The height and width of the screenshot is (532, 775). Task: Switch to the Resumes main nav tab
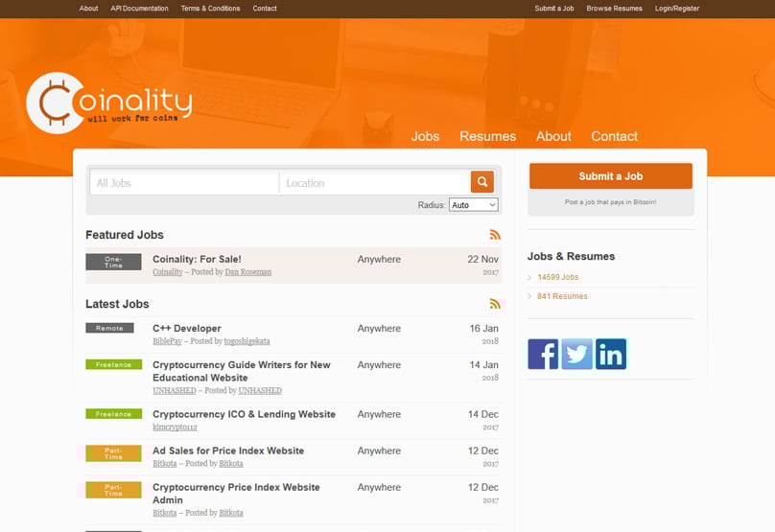[488, 136]
